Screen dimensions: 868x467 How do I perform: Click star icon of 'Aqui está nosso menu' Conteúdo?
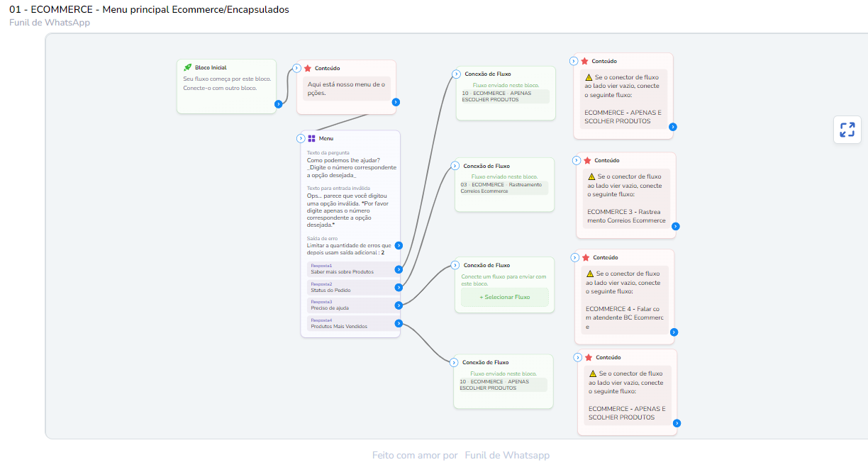(x=308, y=68)
